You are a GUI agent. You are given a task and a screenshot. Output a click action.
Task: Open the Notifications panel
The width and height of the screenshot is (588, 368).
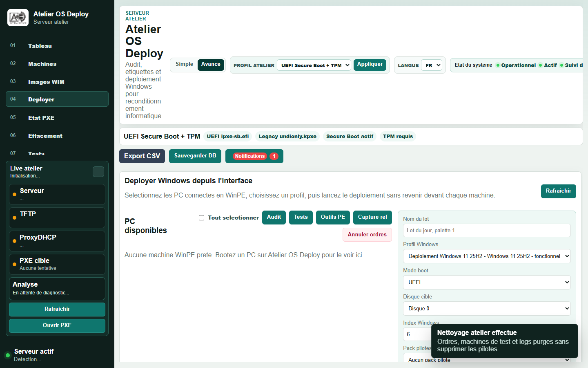[x=254, y=156]
